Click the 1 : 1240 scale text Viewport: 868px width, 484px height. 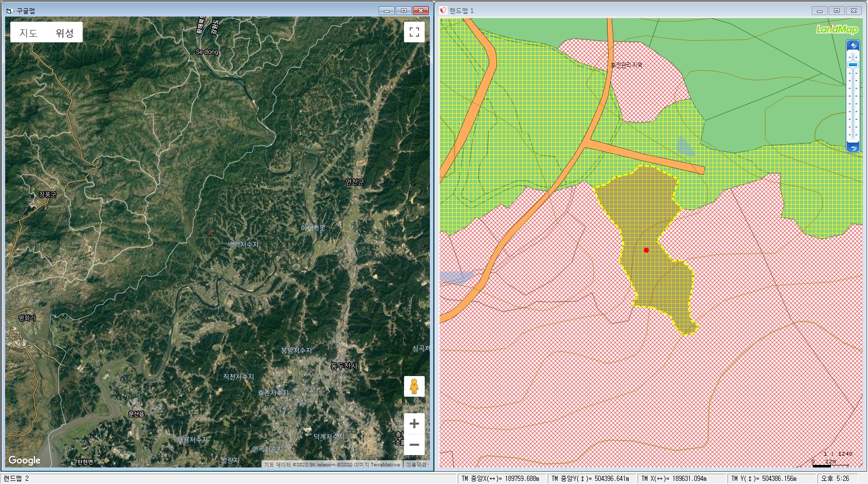click(x=838, y=454)
